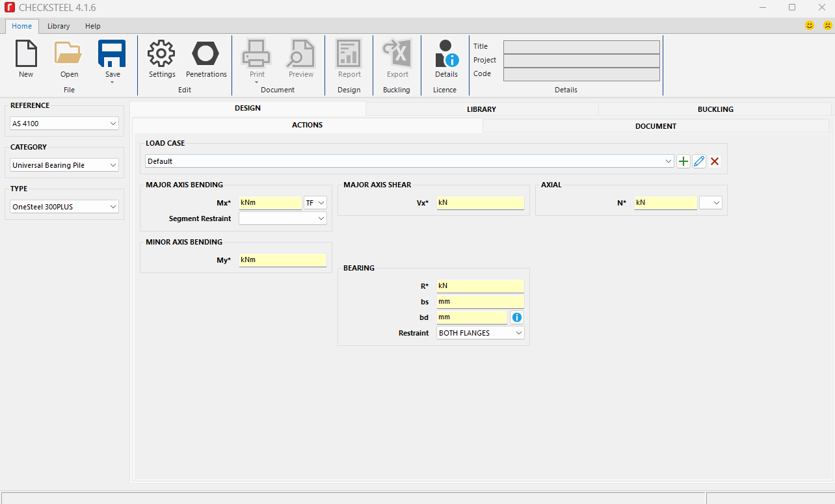
Task: Open the Segment Restraint dropdown
Action: (x=283, y=219)
